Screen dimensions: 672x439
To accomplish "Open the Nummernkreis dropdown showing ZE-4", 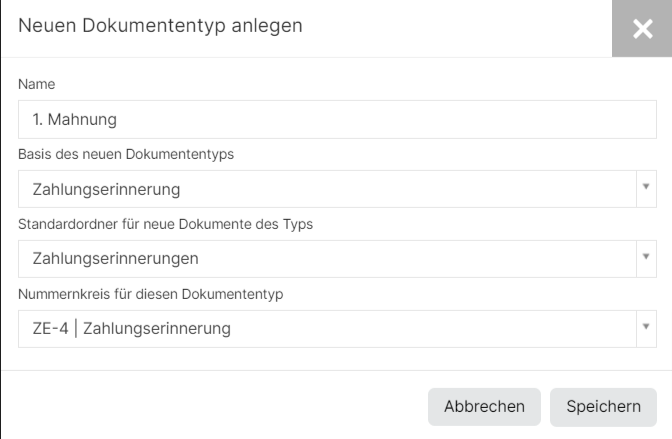I will [337, 329].
